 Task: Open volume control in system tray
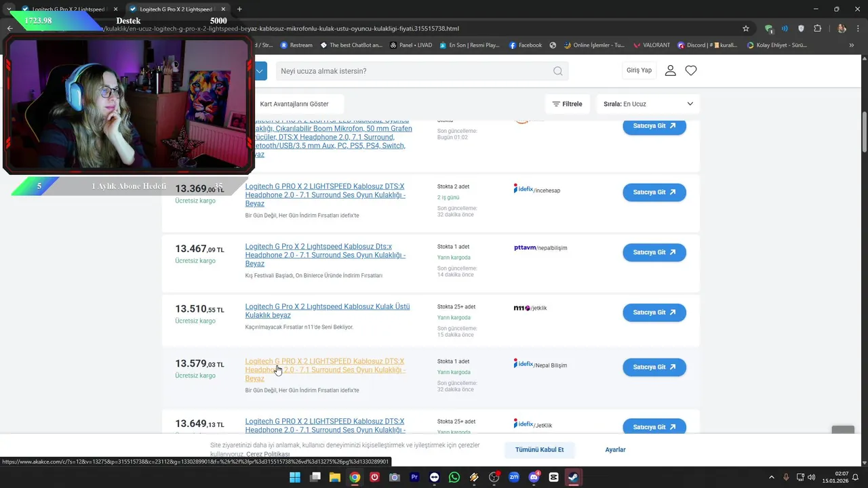coord(812,477)
